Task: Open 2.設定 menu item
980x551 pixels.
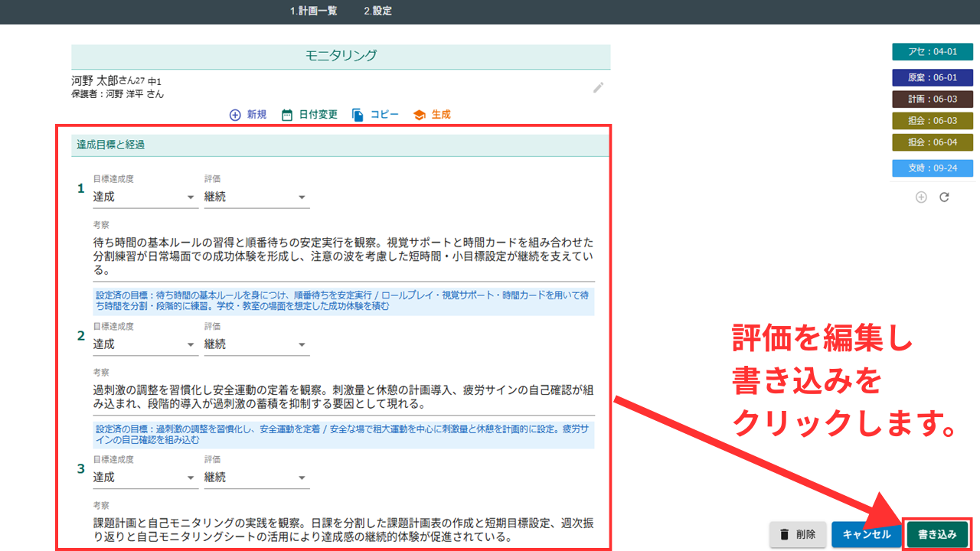Action: point(377,11)
